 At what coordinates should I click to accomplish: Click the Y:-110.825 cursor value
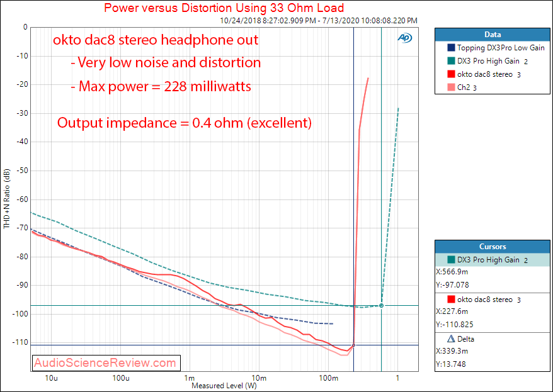pos(455,325)
